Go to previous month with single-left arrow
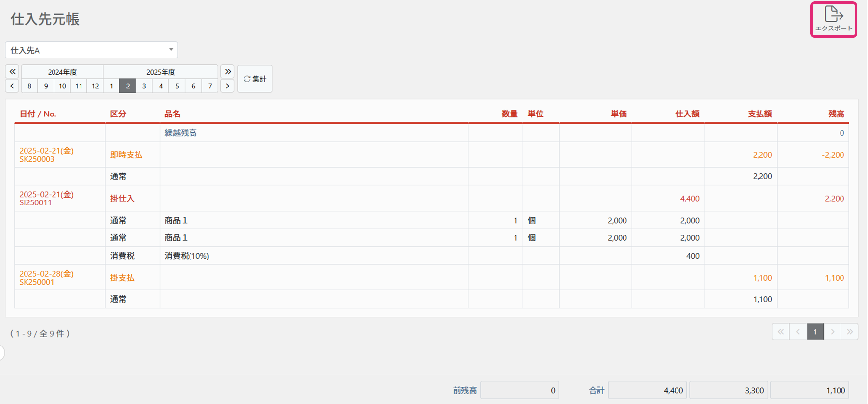Screen dimensions: 868x404 (12, 86)
